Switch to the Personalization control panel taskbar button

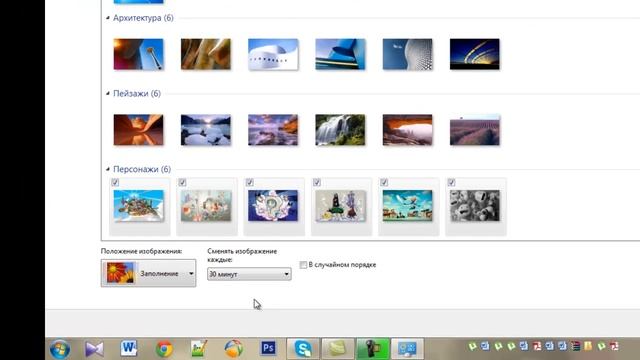[x=407, y=349]
